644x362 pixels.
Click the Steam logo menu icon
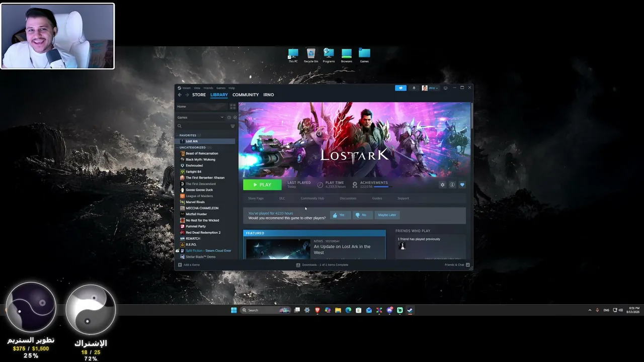point(179,88)
